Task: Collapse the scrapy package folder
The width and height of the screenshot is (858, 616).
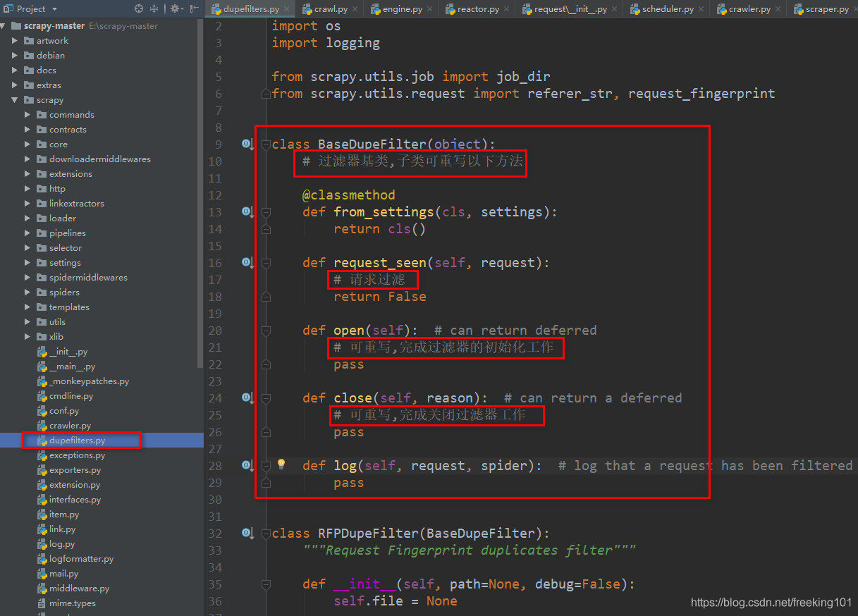Action: click(16, 100)
